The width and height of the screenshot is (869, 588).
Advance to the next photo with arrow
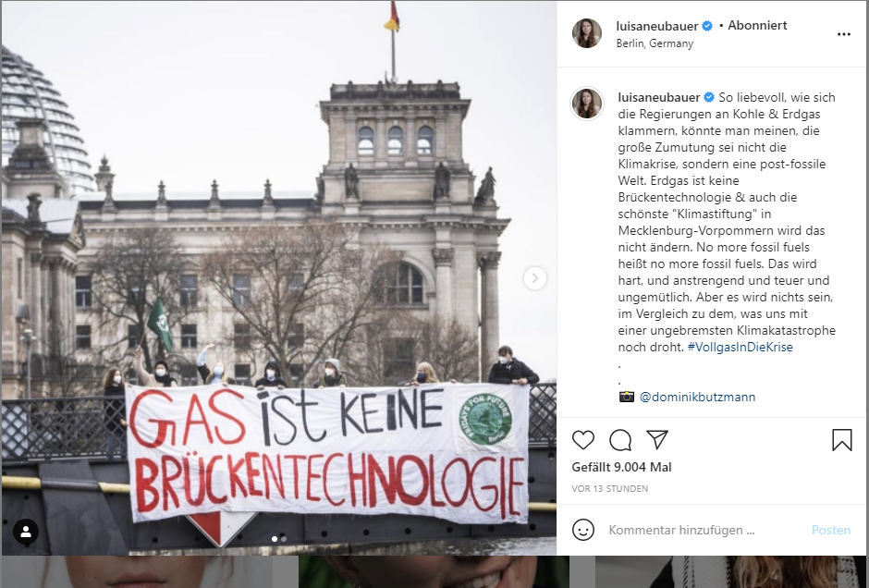pyautogui.click(x=535, y=278)
